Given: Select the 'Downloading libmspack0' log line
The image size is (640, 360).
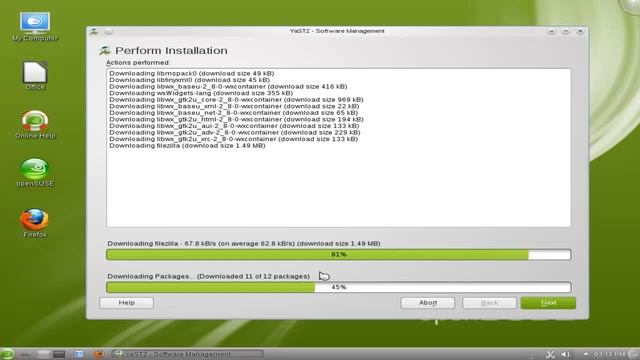Looking at the screenshot, I should point(191,73).
